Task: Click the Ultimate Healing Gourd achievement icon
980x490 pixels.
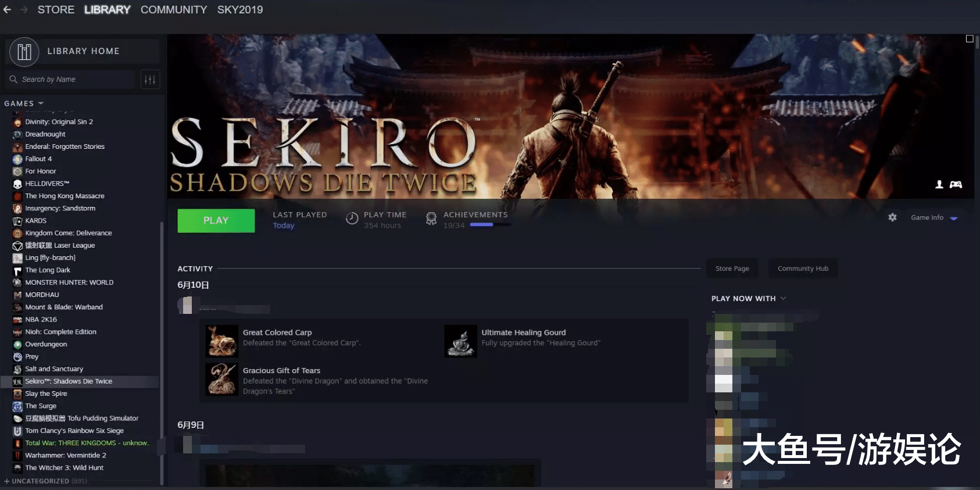Action: tap(460, 341)
